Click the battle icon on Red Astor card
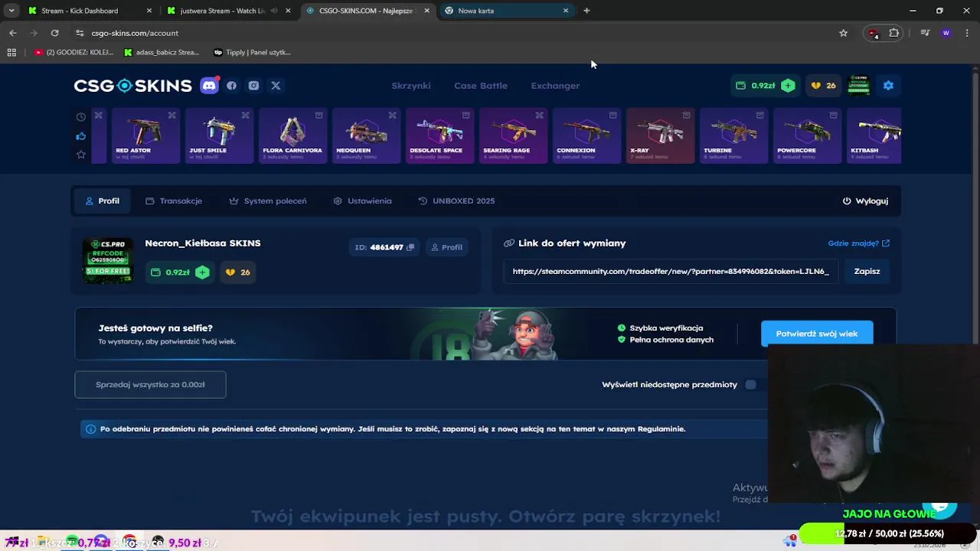Screen dimensions: 980x551 [171, 116]
